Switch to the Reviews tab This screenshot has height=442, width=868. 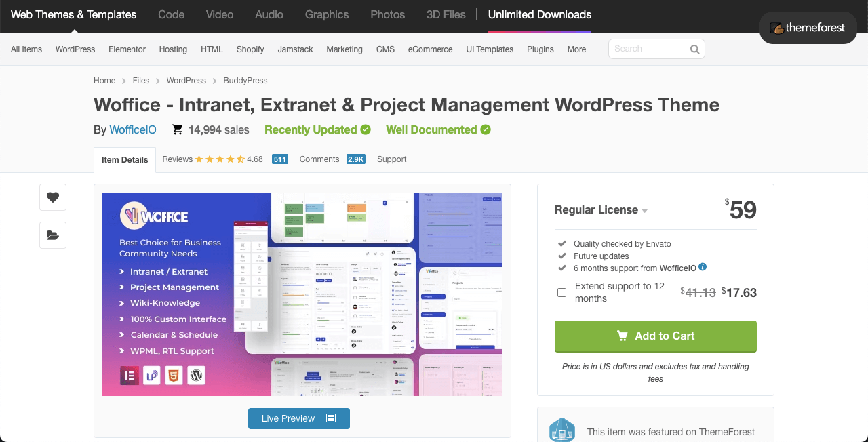tap(178, 159)
